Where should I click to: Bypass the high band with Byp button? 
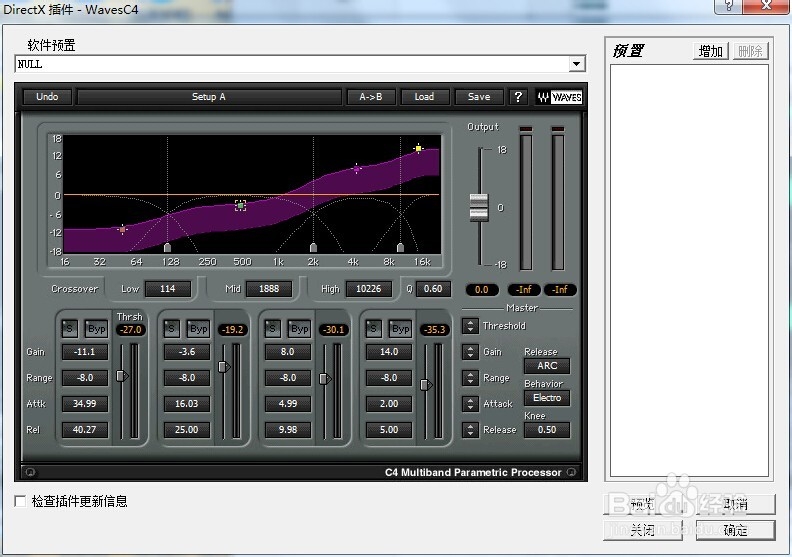(x=400, y=329)
